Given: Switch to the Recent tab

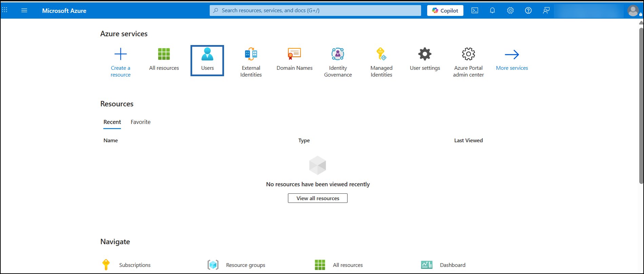Looking at the screenshot, I should point(112,122).
